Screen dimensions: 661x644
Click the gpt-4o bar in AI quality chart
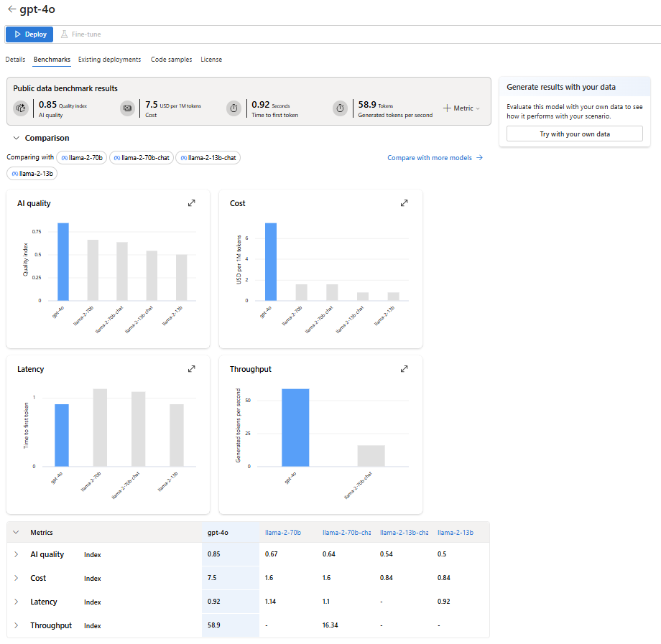[x=63, y=261]
